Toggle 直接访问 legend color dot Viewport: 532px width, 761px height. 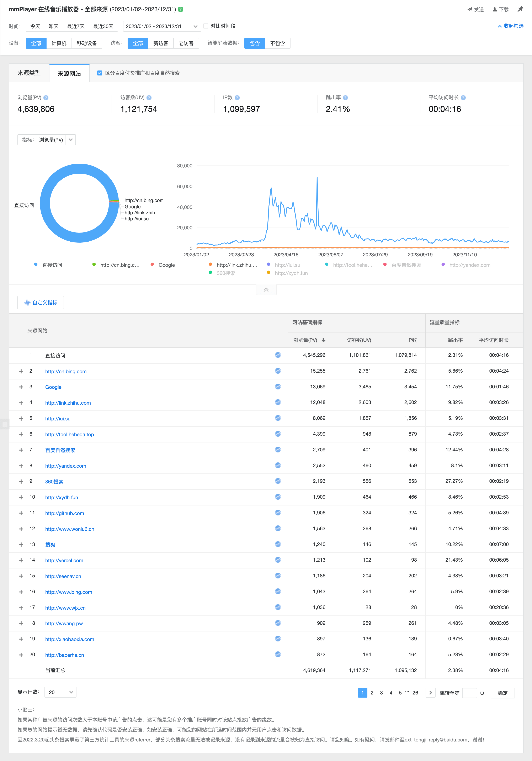coord(36,264)
